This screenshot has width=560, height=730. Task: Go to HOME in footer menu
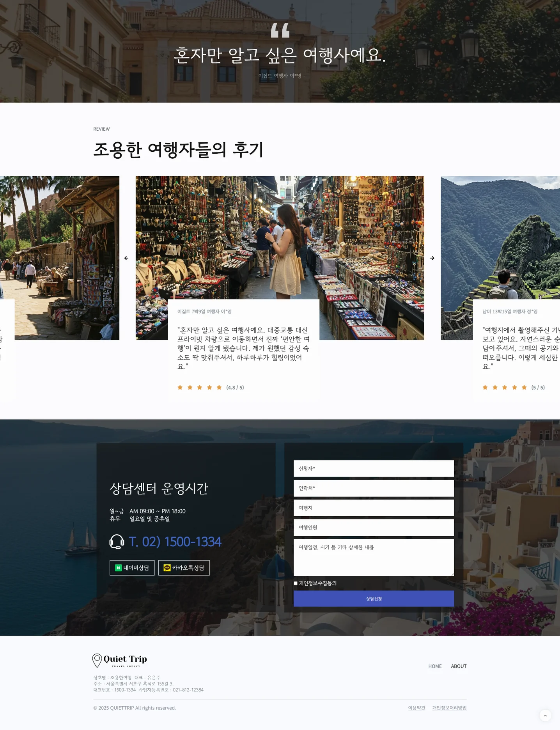point(435,666)
